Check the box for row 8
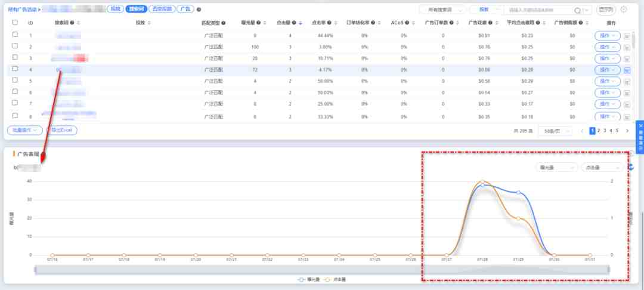 click(x=15, y=116)
